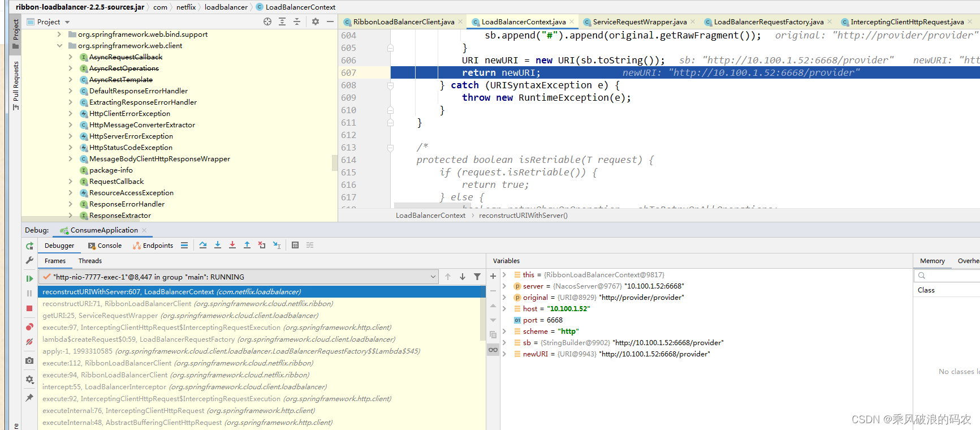Click the 'loadbalancer' breadcrumb in navigation bar
This screenshot has width=980, height=430.
(226, 7)
